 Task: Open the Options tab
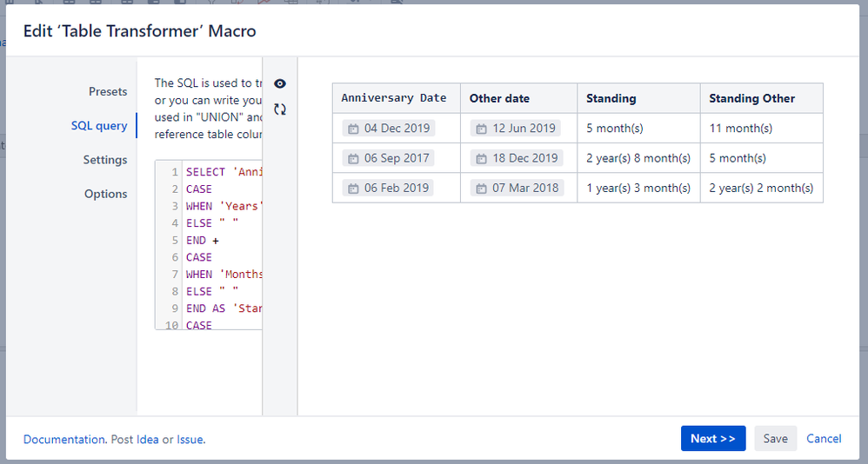tap(106, 194)
